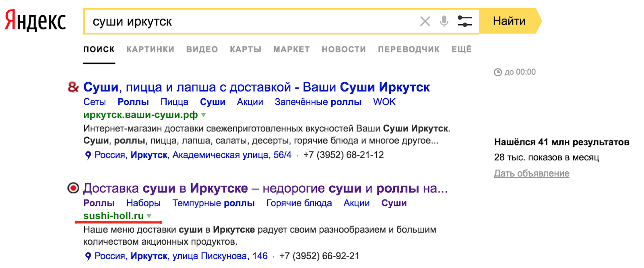Click text 28 тыс. показов в месяц
The height and width of the screenshot is (268, 644).
coord(547,158)
